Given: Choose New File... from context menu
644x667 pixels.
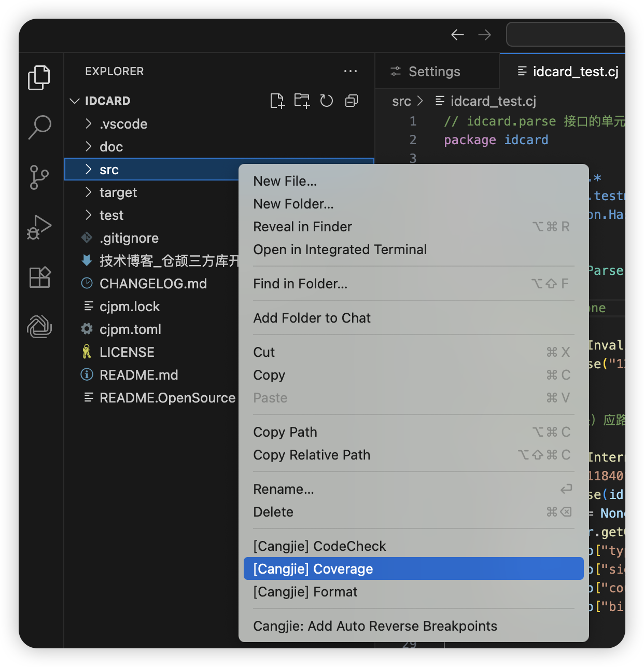Looking at the screenshot, I should (x=414, y=181).
